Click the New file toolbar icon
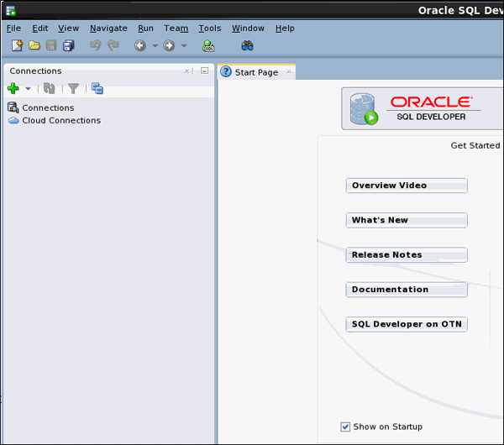 (17, 45)
